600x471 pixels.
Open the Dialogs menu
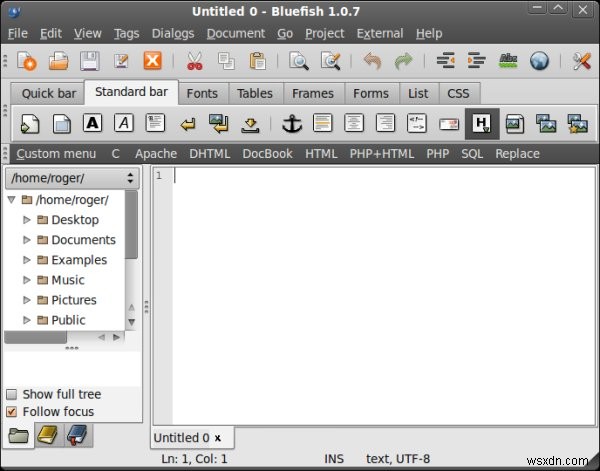pos(173,33)
